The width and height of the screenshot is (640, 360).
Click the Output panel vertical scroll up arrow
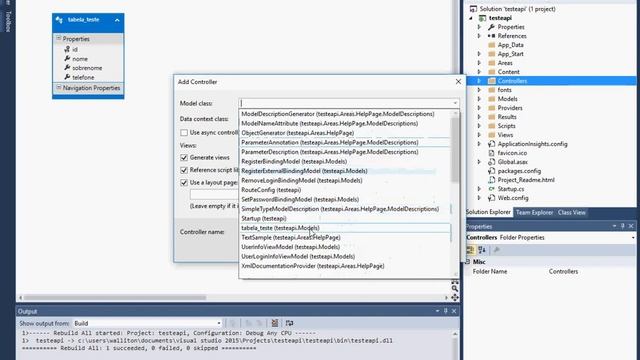click(455, 333)
